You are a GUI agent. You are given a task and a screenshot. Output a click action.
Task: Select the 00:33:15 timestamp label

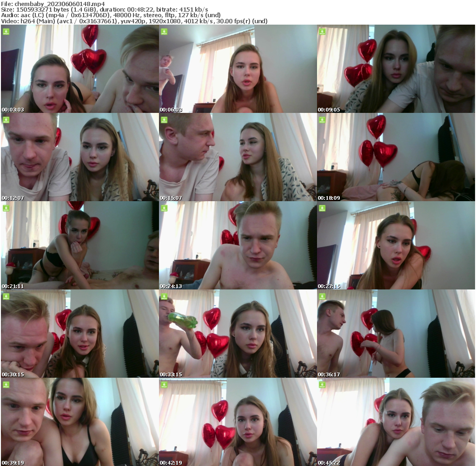click(170, 375)
